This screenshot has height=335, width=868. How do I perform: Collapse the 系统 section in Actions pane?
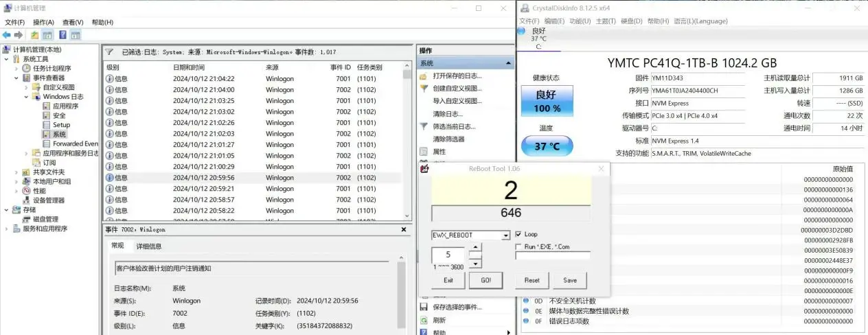tap(509, 63)
